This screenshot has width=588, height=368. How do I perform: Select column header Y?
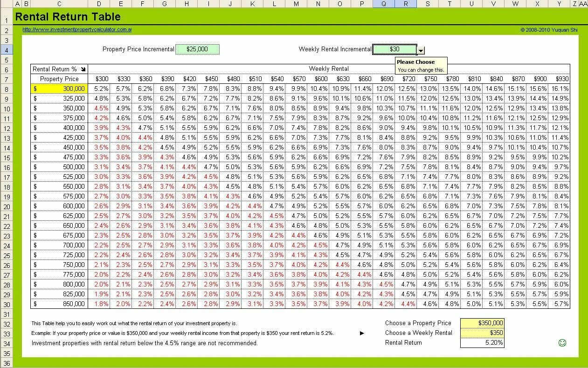[559, 4]
